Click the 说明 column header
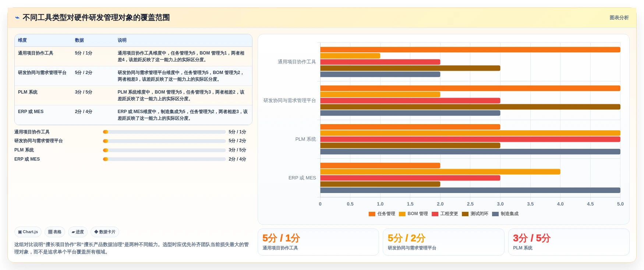 [x=122, y=41]
